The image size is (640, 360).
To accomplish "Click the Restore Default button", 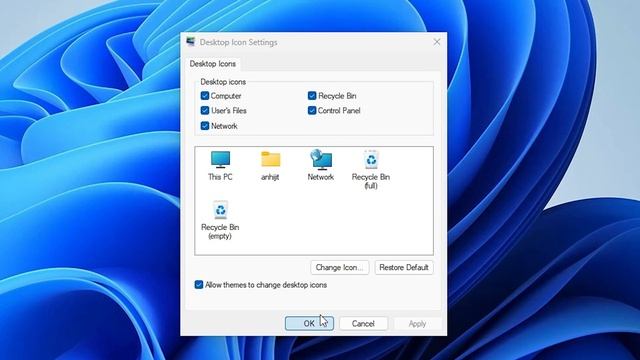I will click(x=404, y=268).
